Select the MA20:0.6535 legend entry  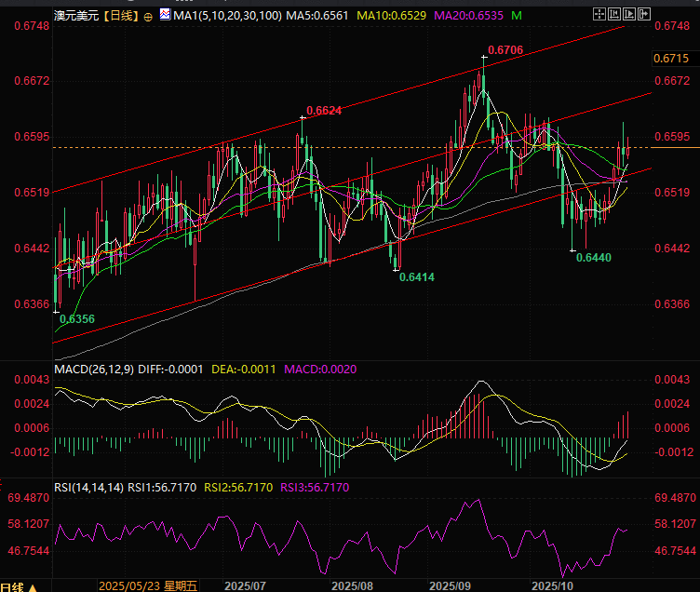click(x=470, y=17)
